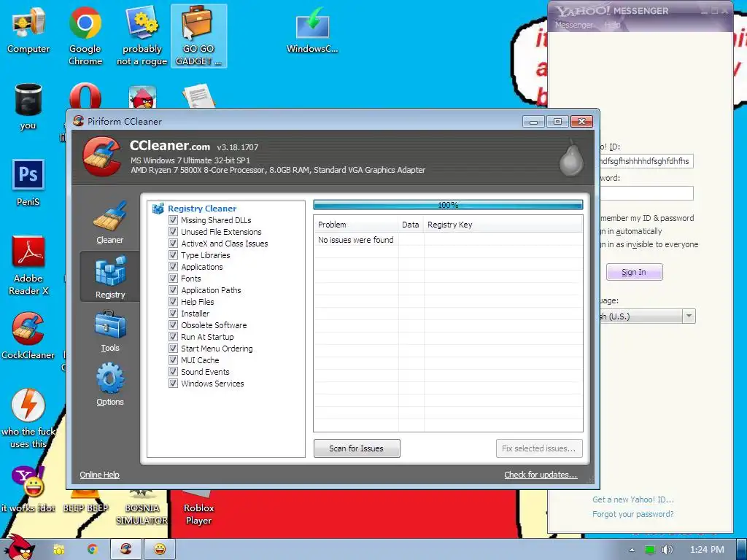Disable the MUI Cache checkbox

[174, 360]
